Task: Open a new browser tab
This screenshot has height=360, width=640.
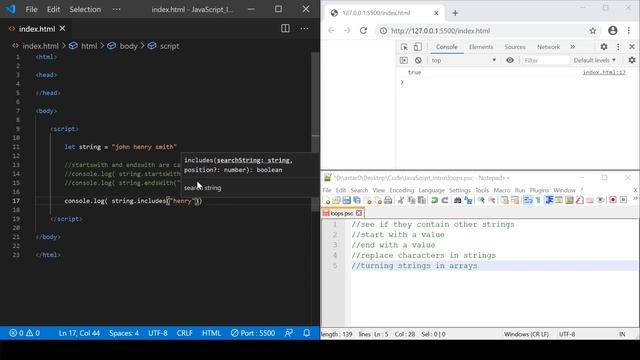Action: 455,13
